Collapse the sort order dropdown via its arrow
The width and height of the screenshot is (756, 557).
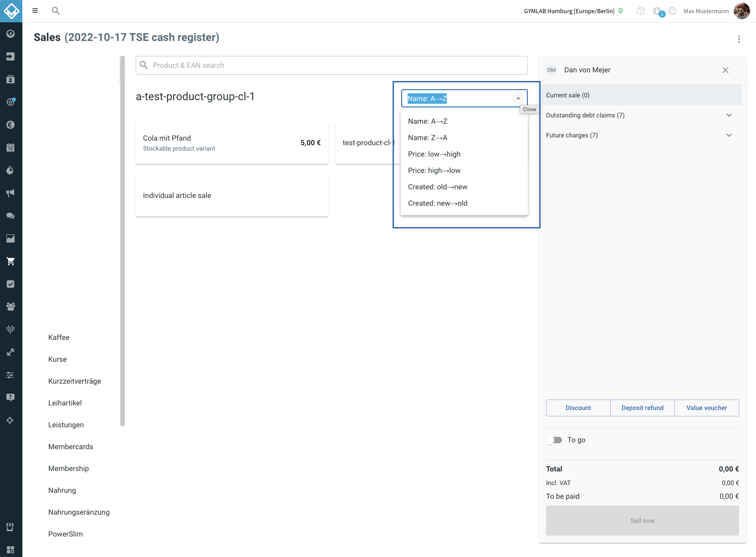pyautogui.click(x=518, y=98)
